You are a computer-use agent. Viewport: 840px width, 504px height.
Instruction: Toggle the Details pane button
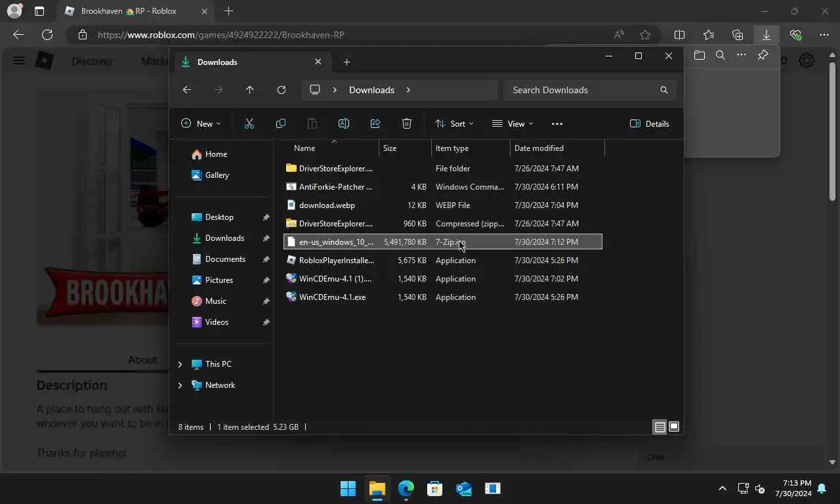point(650,123)
